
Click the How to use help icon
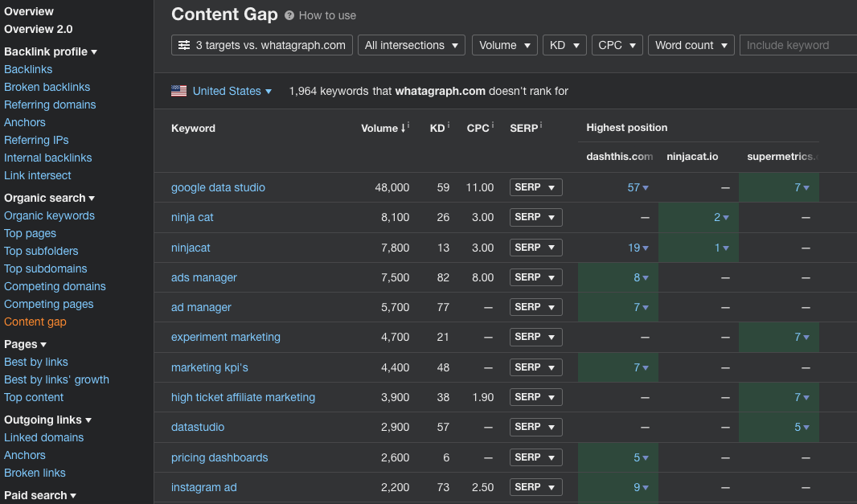[x=289, y=16]
